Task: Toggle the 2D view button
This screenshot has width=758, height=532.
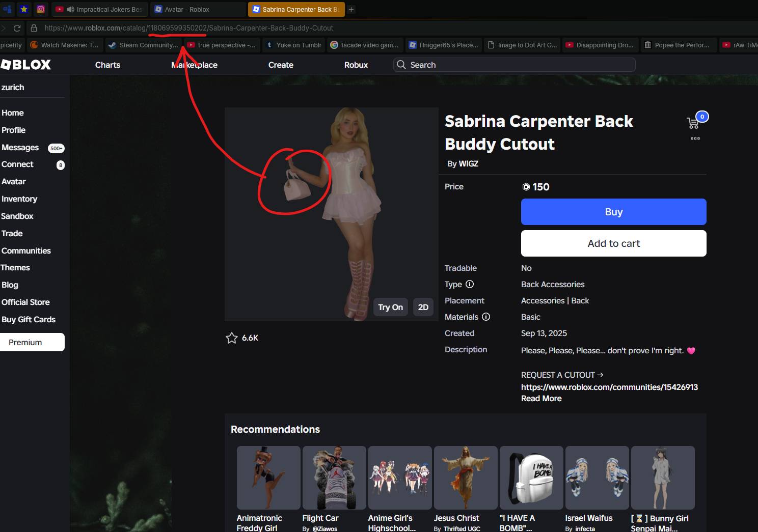Action: coord(423,307)
